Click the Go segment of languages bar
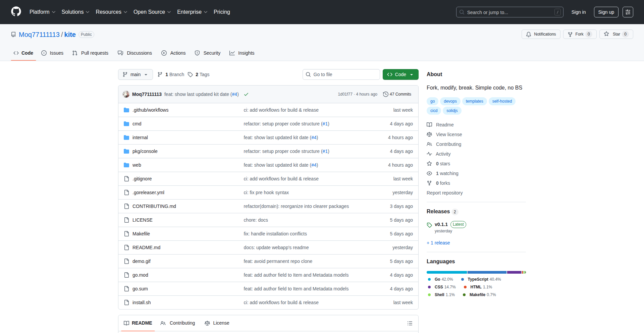Screen dimensions: 644x333 pos(446,272)
